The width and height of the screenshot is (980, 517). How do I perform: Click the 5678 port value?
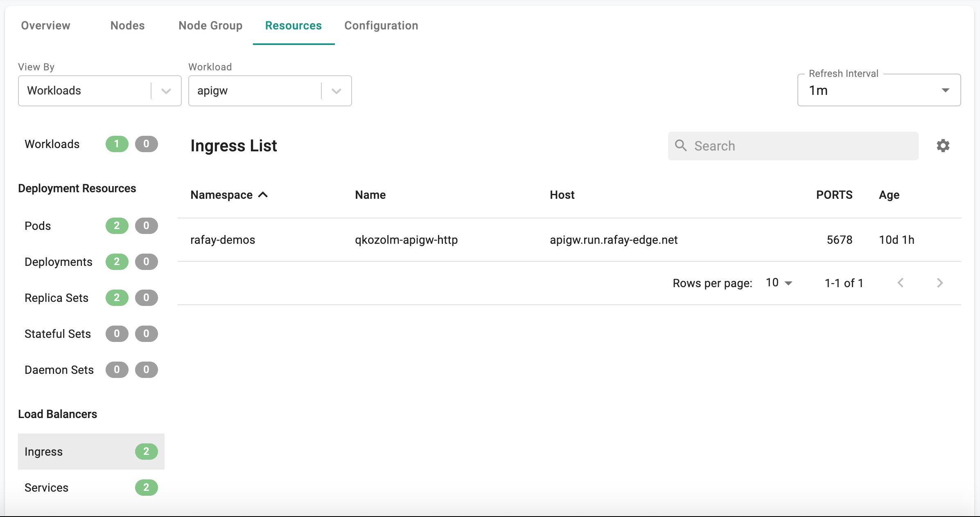(x=840, y=240)
